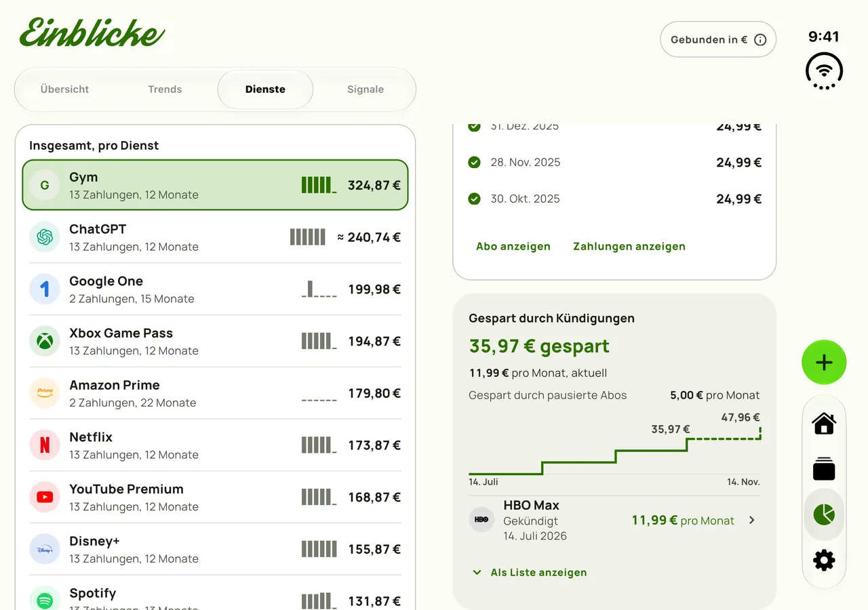Click the info icon in currency pill
The image size is (868, 610).
(760, 39)
